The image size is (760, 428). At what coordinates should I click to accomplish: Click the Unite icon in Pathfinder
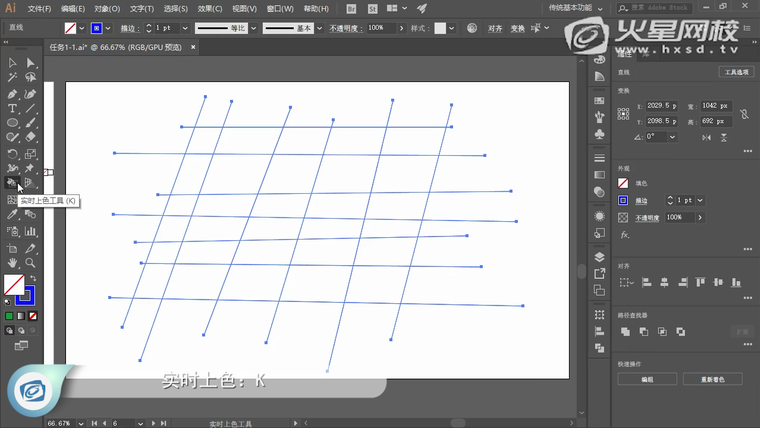coord(624,331)
